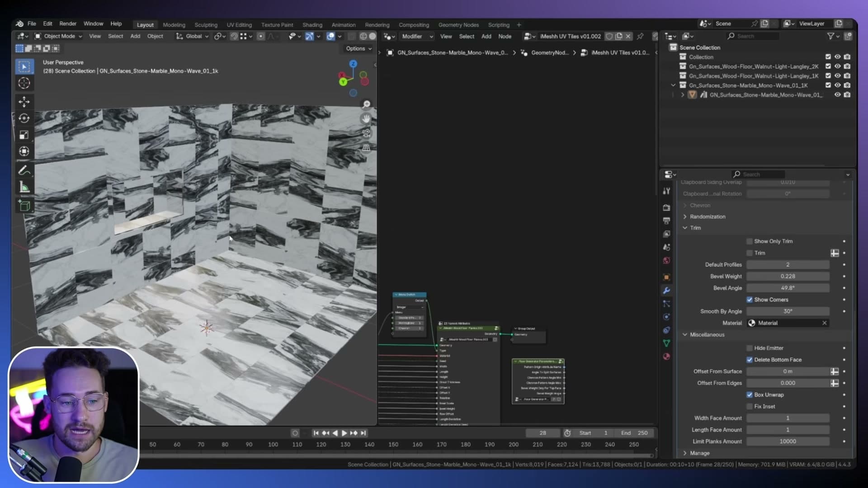Enable the Trim checkbox
This screenshot has width=868, height=488.
750,253
